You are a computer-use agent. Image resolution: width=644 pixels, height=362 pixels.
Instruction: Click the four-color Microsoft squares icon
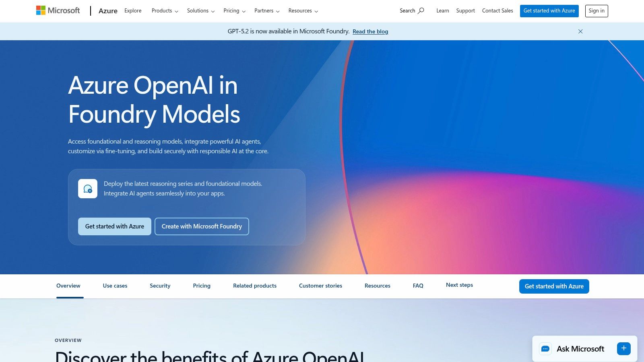coord(40,10)
